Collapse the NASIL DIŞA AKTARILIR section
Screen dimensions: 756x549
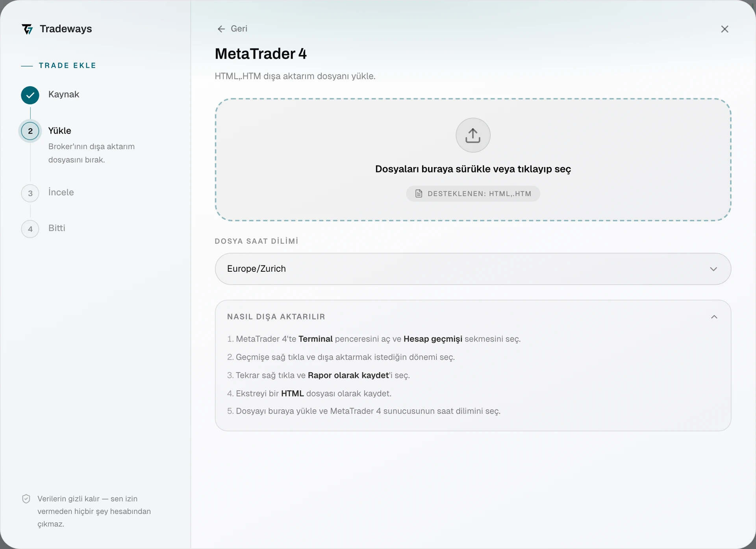click(x=714, y=317)
